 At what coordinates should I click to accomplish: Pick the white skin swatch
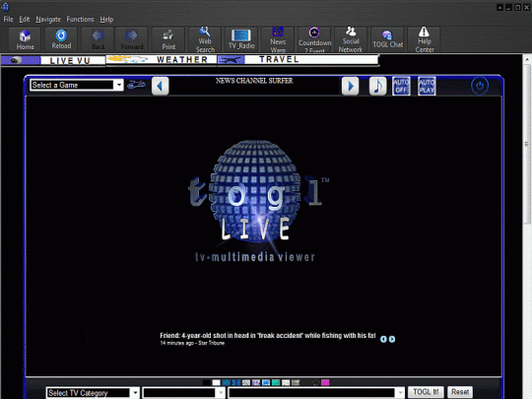216,382
